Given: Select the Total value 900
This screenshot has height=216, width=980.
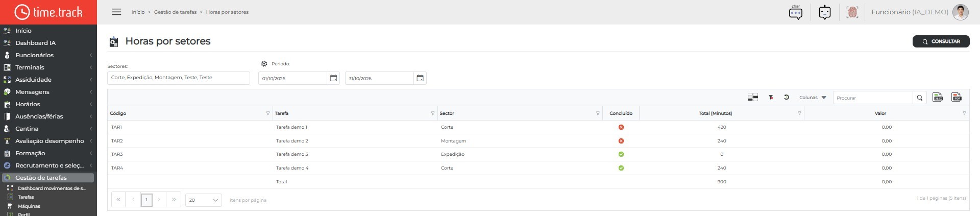Looking at the screenshot, I should point(722,182).
